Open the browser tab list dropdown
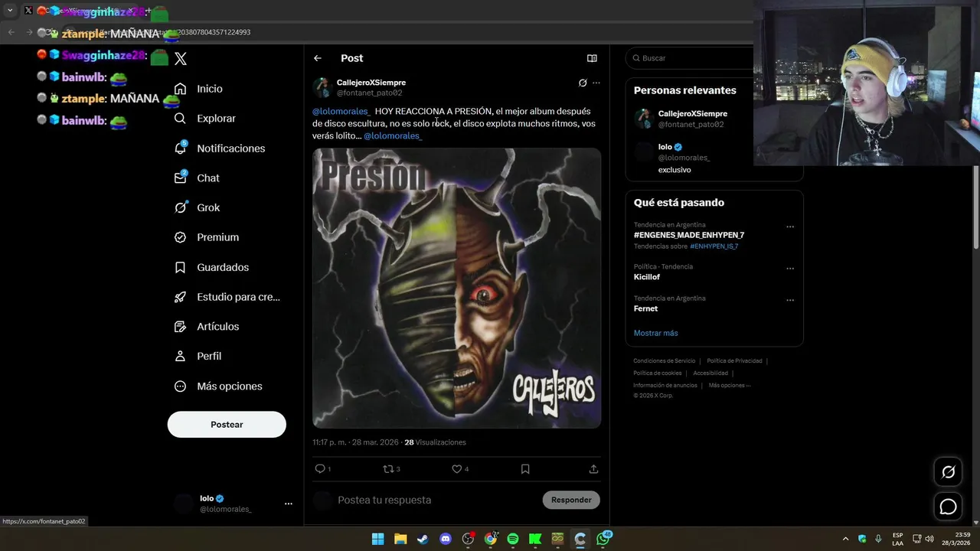Screen dimensions: 980x551 (10, 11)
